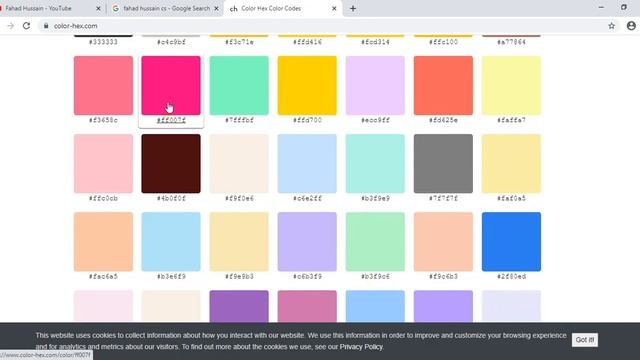This screenshot has height=360, width=640.
Task: Click the #2f80ed hex code text
Action: coord(511,277)
